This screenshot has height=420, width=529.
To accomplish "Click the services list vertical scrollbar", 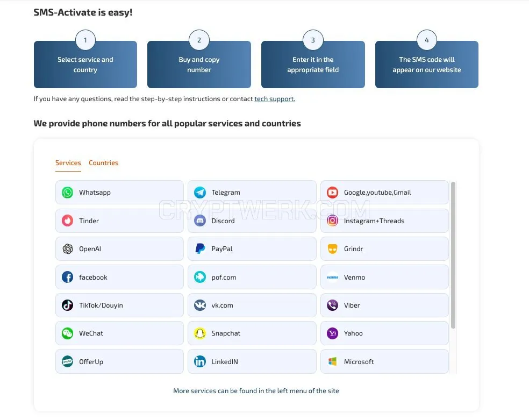I will pos(453,255).
